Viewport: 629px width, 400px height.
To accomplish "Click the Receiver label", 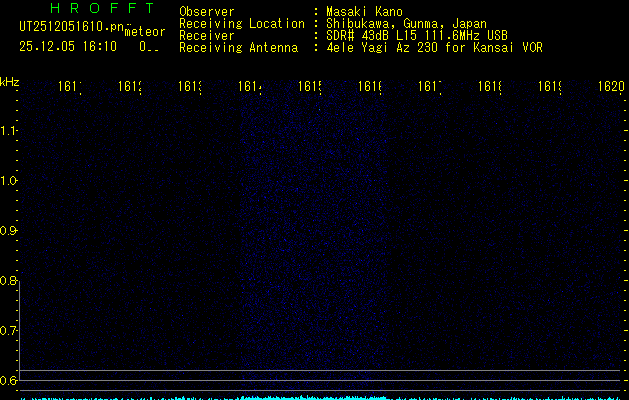I will pos(207,36).
